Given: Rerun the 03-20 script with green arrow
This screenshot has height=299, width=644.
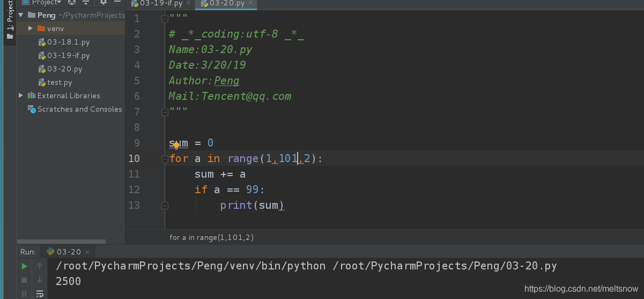Looking at the screenshot, I should click(24, 266).
